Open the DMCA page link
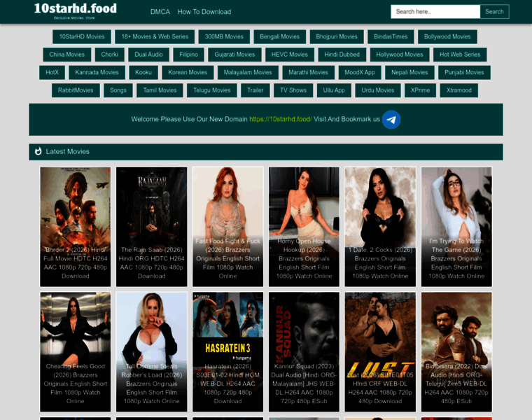Screen dimensions: 532x420 coord(160,12)
